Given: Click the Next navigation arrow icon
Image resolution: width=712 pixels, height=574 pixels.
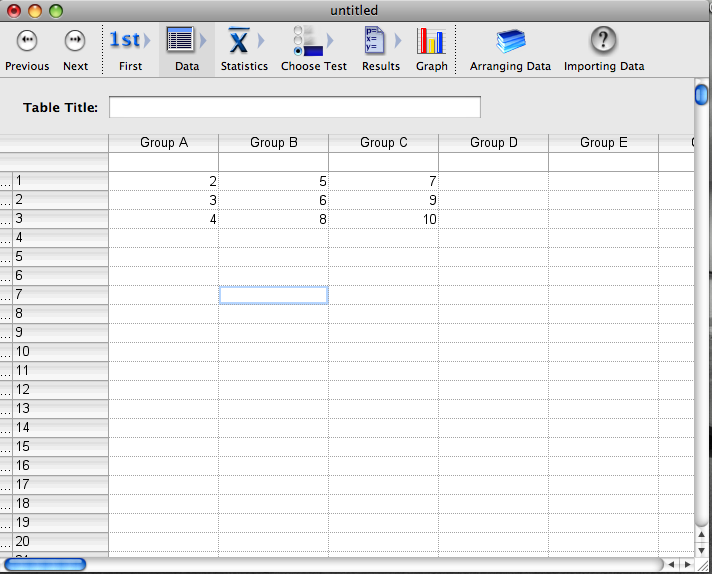Looking at the screenshot, I should 75,41.
